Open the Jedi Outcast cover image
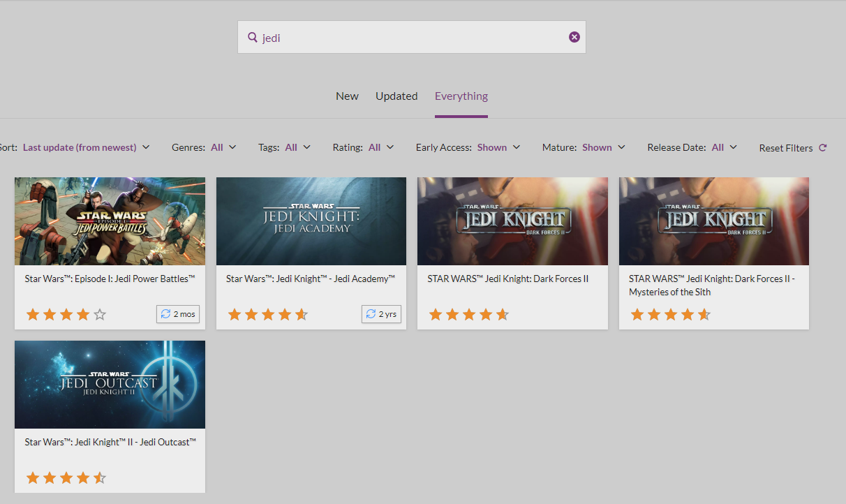Image resolution: width=846 pixels, height=504 pixels. [x=110, y=385]
